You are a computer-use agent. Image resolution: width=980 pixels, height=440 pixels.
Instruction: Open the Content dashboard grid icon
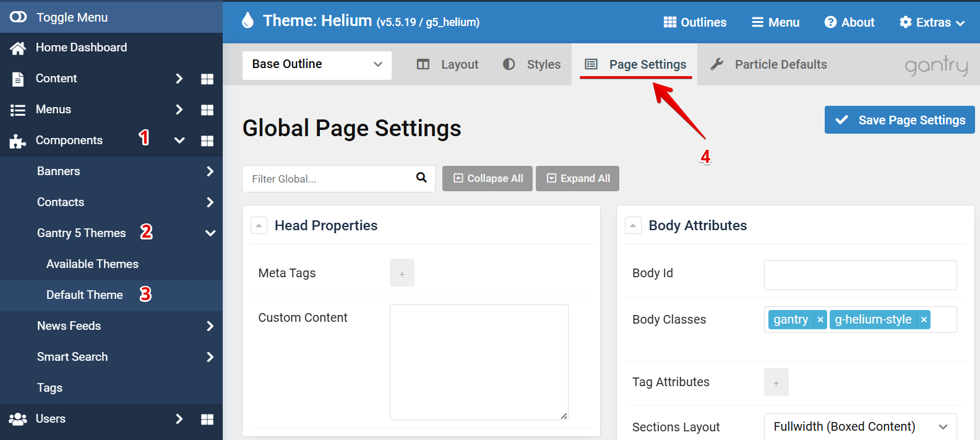coord(207,79)
